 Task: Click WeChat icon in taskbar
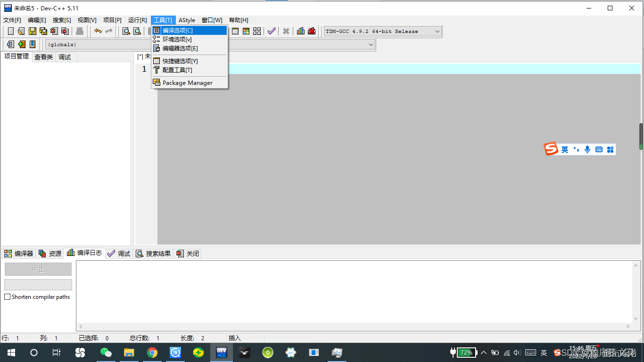(106, 352)
